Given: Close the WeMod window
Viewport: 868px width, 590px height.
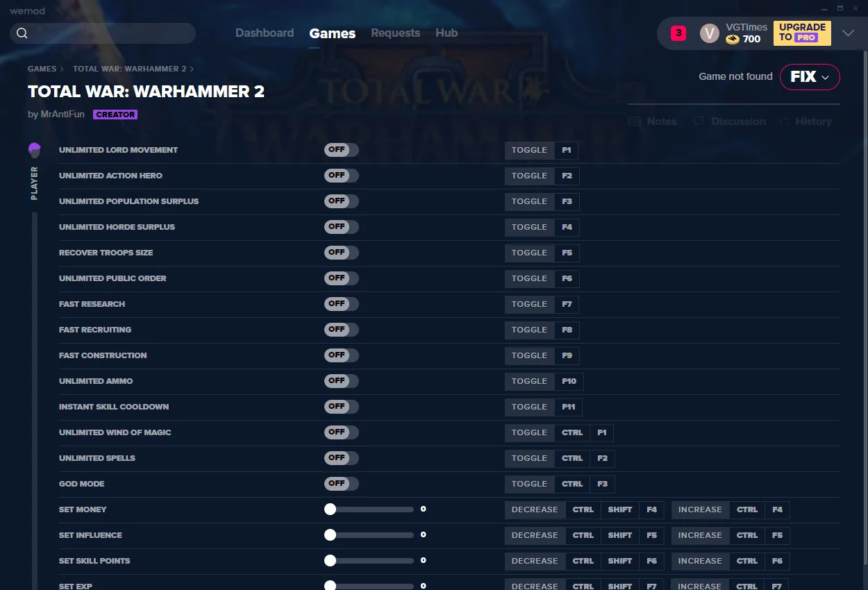Looking at the screenshot, I should pos(857,8).
